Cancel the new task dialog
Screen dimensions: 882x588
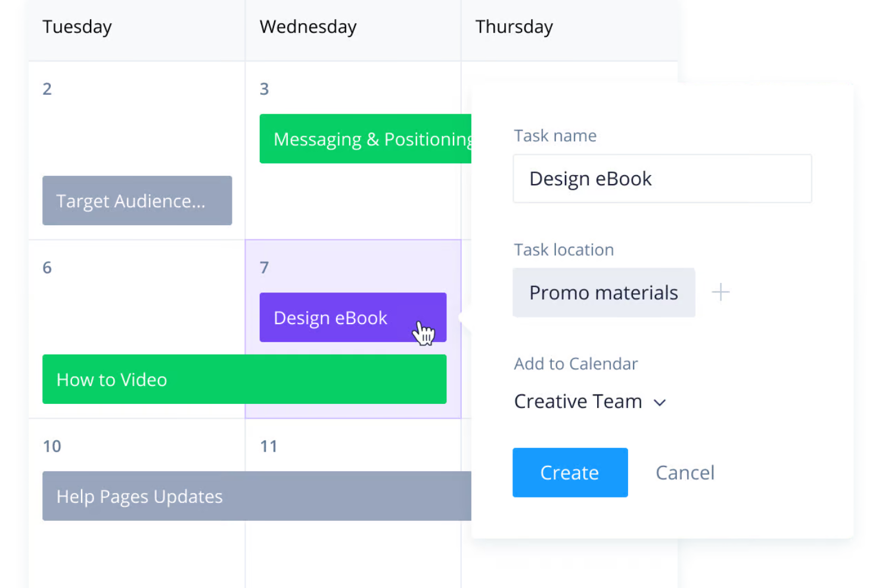[x=685, y=472]
